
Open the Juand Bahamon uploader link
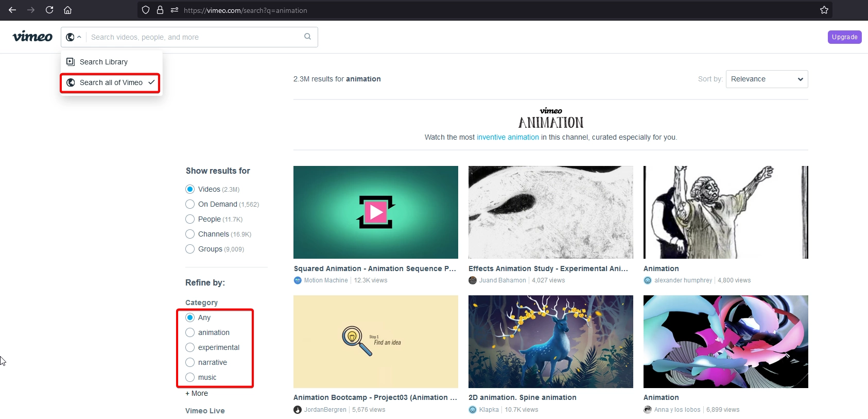click(502, 280)
